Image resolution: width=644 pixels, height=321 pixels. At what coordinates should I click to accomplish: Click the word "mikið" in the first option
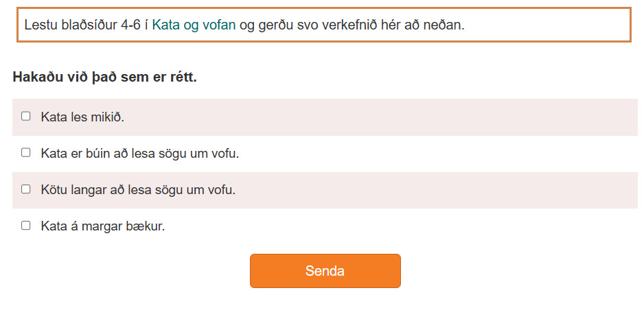click(108, 117)
